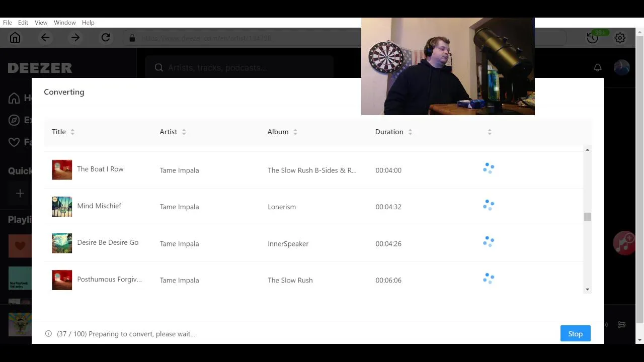Open the View menu

(41, 23)
